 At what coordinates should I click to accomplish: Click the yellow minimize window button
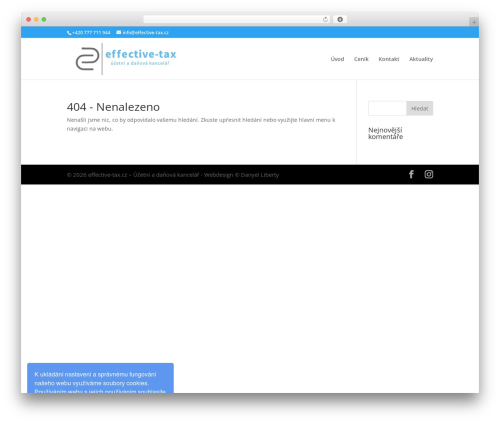coord(36,20)
